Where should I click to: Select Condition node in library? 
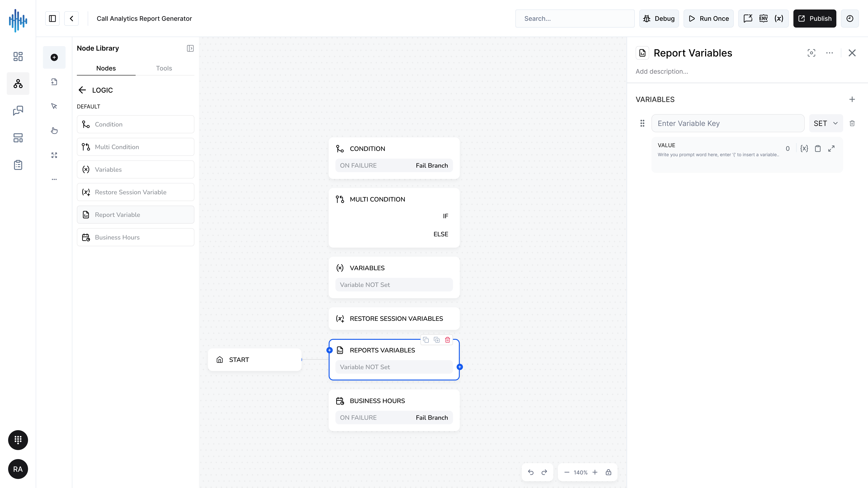click(135, 124)
